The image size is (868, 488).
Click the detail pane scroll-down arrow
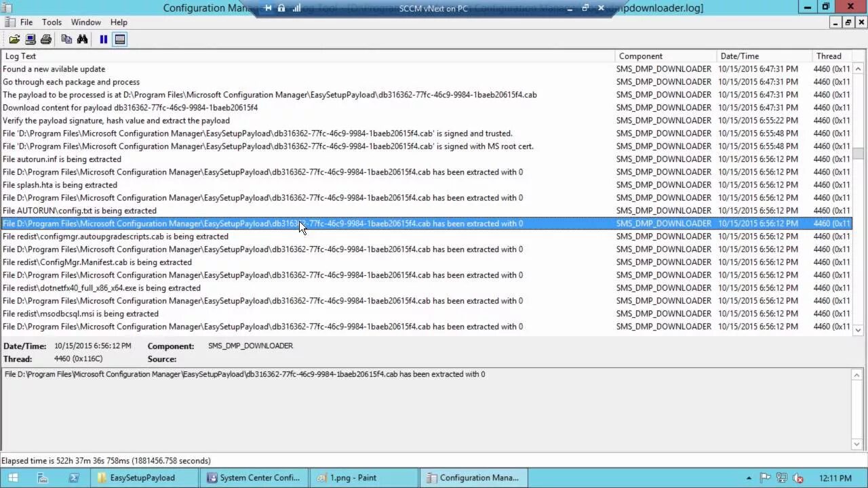tap(858, 445)
